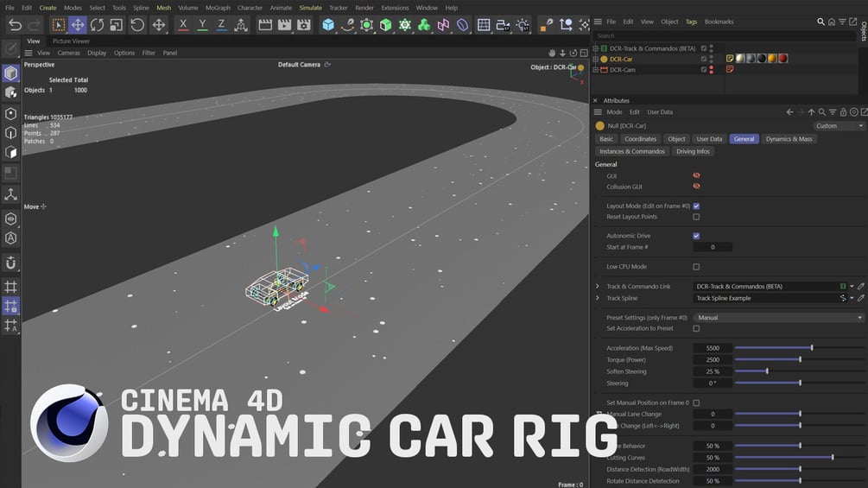Click the Object Manager home icon
Screen dimensions: 868x488
[x=832, y=22]
